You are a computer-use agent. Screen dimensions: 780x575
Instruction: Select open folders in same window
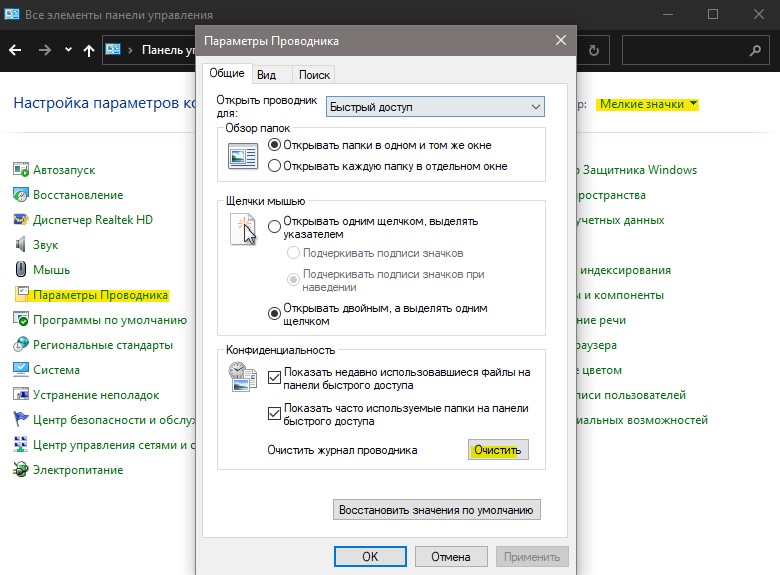click(x=274, y=145)
